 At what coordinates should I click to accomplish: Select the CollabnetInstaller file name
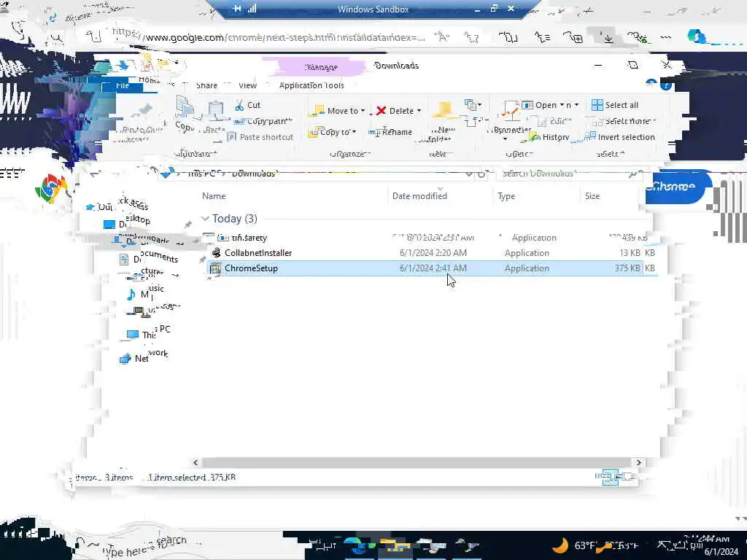[258, 253]
